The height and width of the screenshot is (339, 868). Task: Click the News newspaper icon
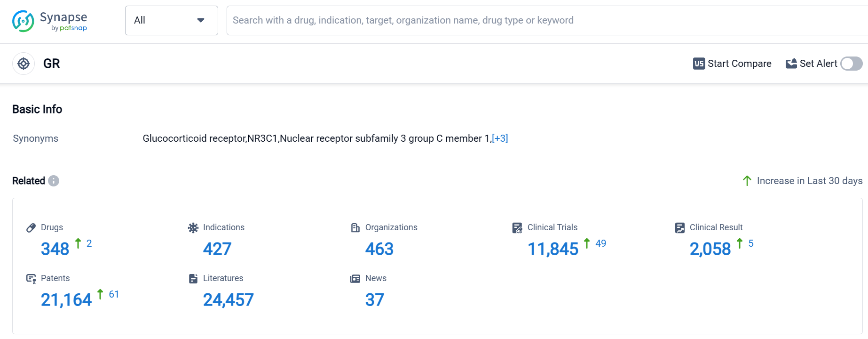point(355,279)
